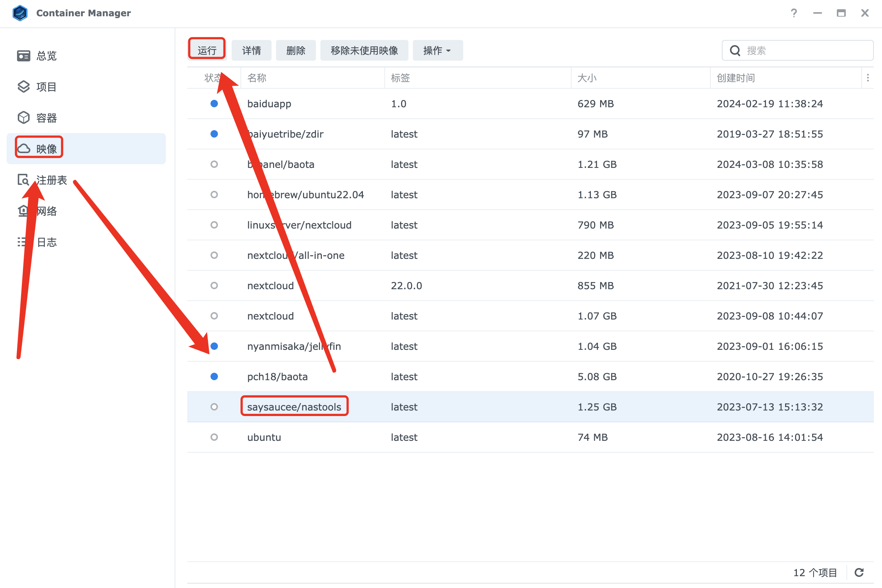Viewport: 882px width, 588px height.
Task: Select the baiduapp image row
Action: click(531, 104)
